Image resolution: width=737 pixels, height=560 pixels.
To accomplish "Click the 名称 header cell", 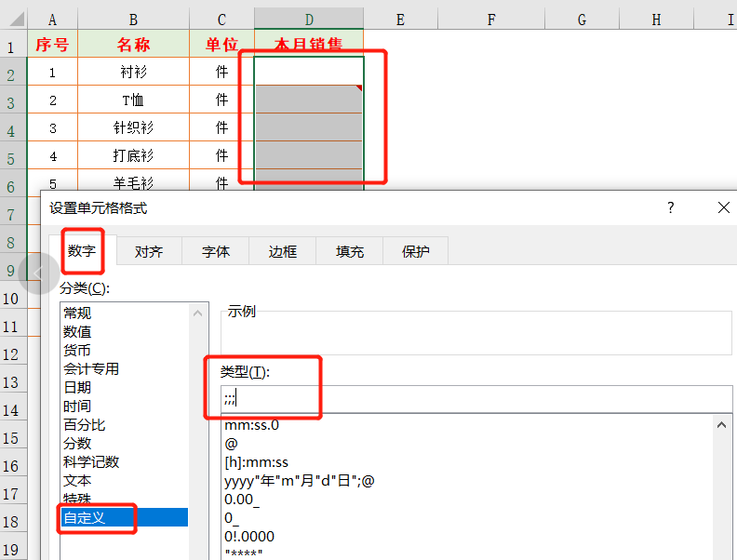I will point(133,44).
